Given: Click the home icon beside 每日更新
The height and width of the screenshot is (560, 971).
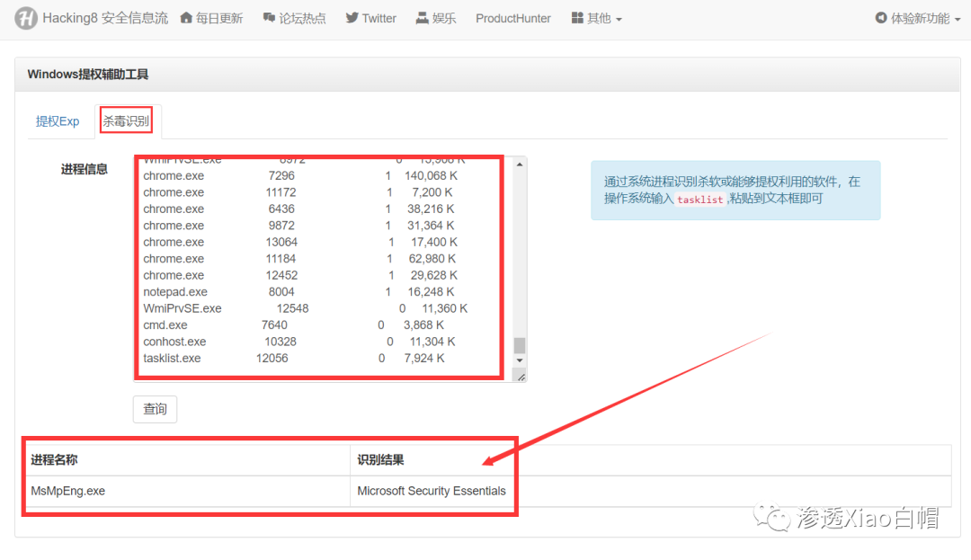Looking at the screenshot, I should pos(186,18).
